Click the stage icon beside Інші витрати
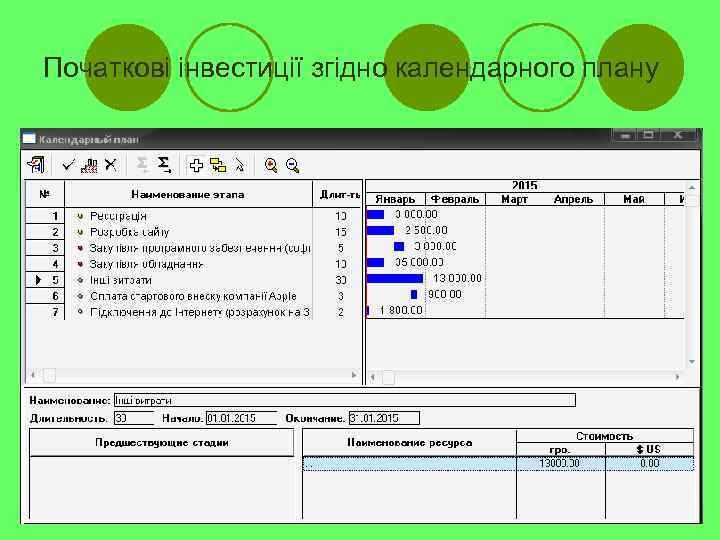The image size is (720, 540). [80, 280]
